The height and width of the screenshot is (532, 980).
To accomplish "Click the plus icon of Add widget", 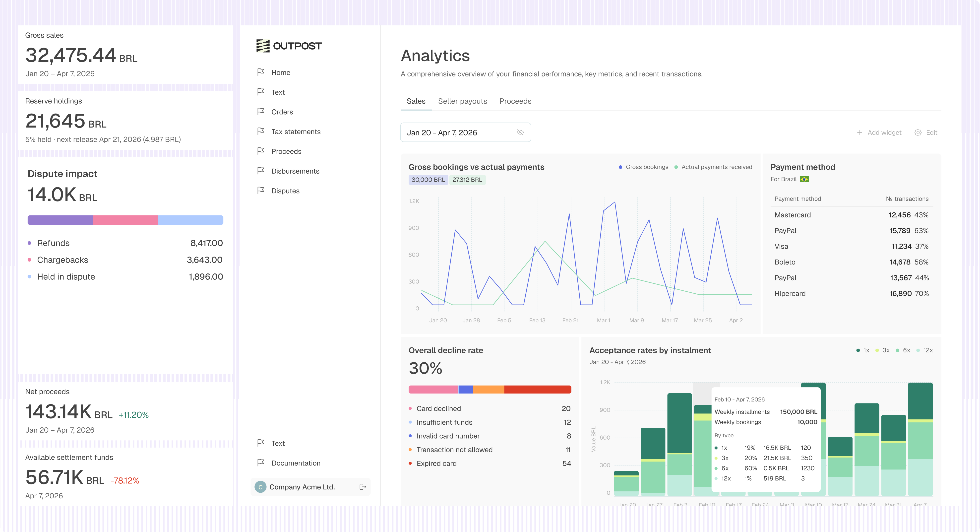I will [859, 133].
